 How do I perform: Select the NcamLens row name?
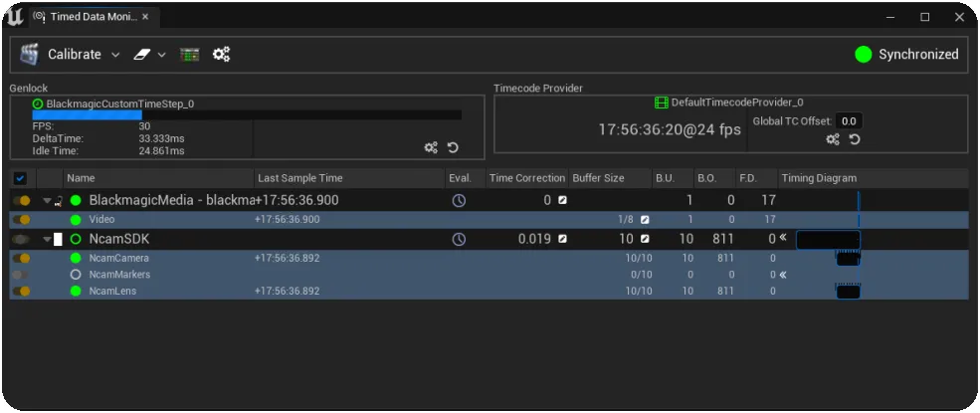point(112,292)
